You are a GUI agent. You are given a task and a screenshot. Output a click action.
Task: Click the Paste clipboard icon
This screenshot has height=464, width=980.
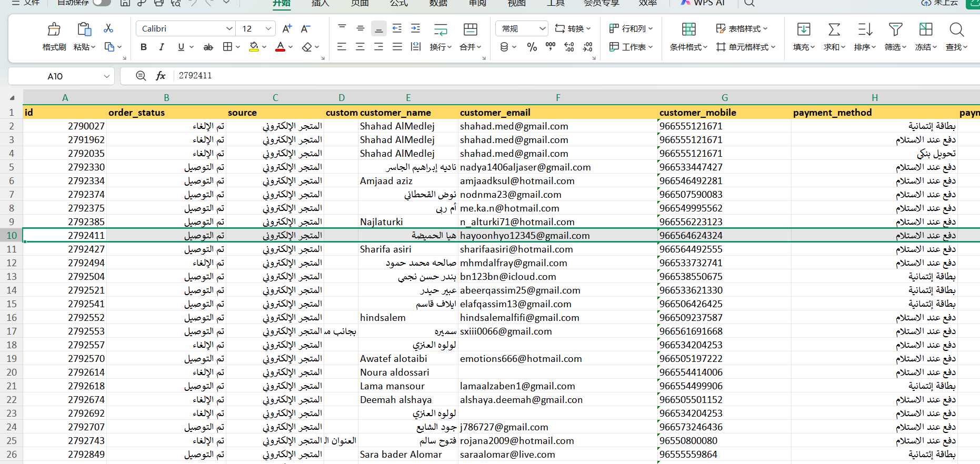(x=84, y=29)
